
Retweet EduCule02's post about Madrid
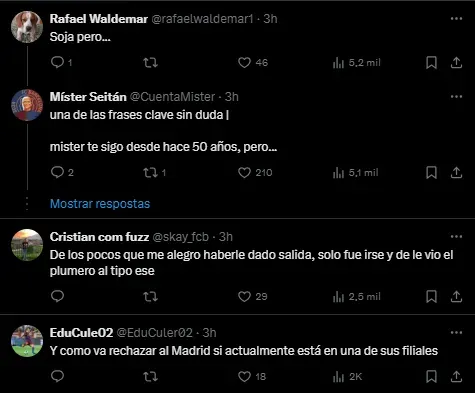coord(150,377)
